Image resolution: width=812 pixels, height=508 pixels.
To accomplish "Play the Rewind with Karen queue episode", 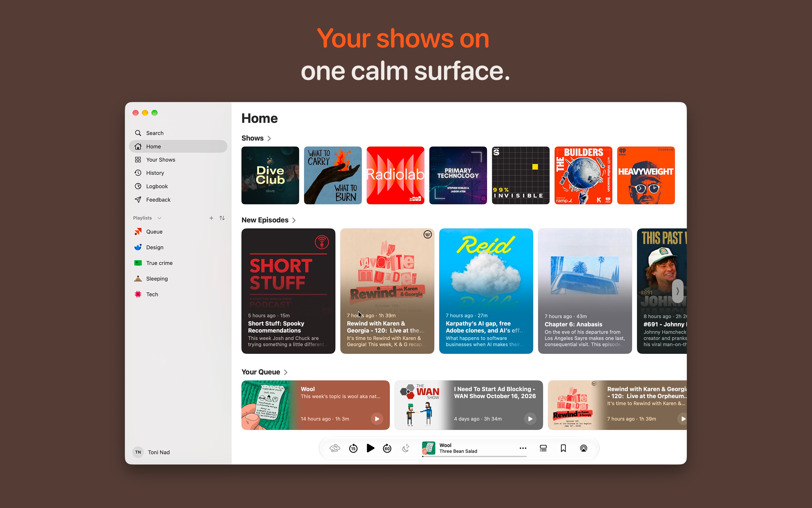I will click(683, 419).
